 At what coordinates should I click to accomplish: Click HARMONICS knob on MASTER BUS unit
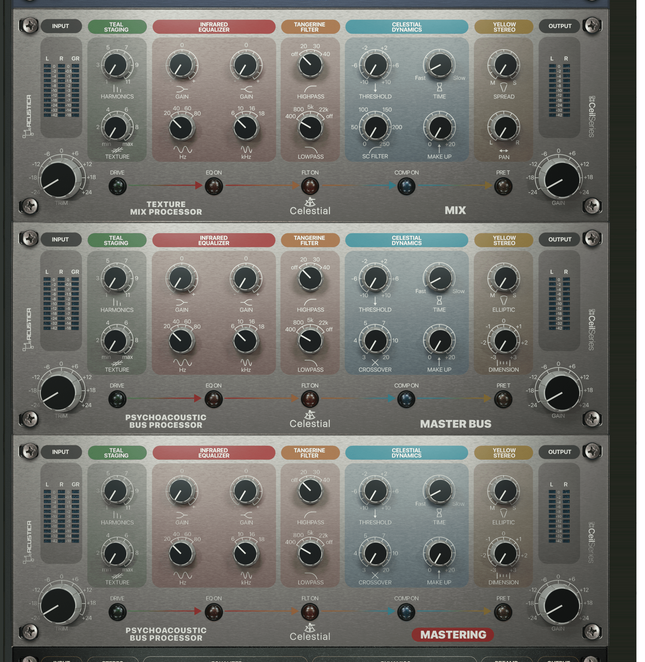pyautogui.click(x=116, y=279)
